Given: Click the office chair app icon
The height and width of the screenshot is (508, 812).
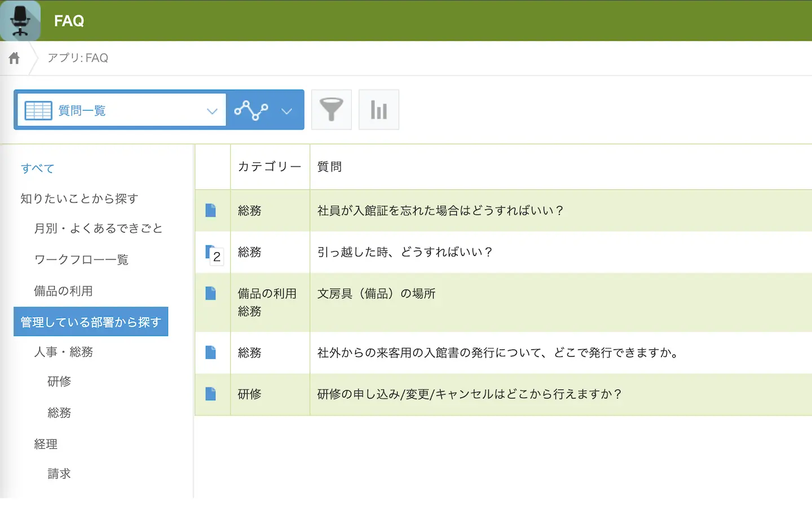Looking at the screenshot, I should pyautogui.click(x=20, y=21).
